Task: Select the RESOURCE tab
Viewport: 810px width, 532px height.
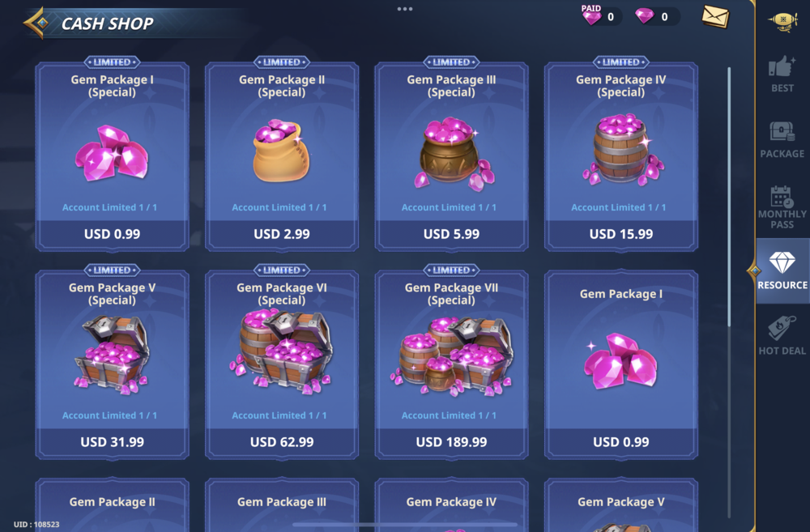Action: (x=782, y=270)
